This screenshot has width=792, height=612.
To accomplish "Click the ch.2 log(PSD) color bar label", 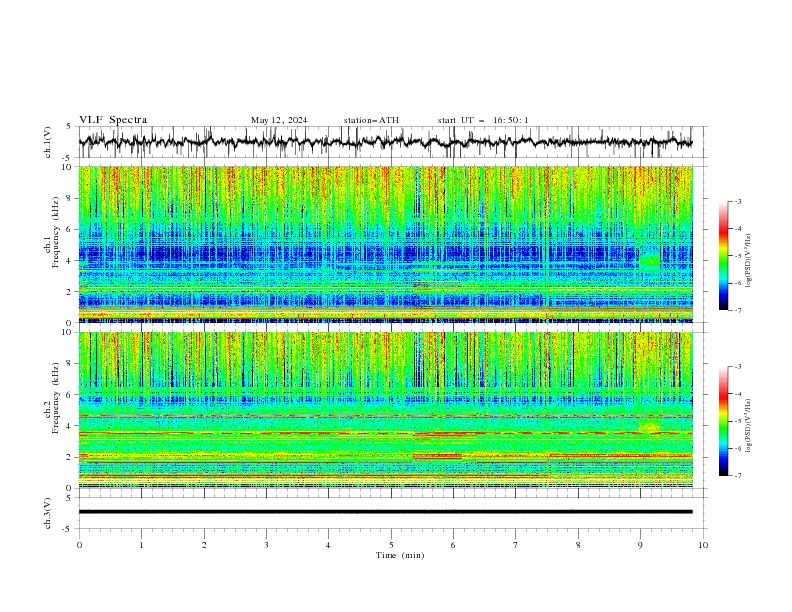I will tap(749, 425).
